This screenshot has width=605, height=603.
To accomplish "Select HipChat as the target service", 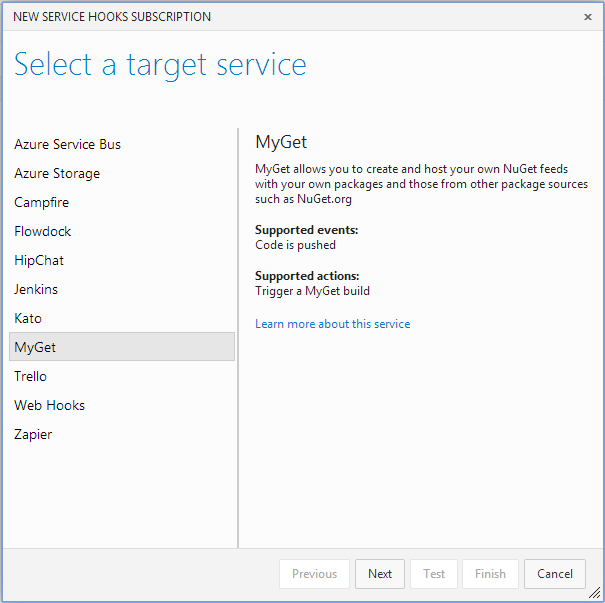I will (39, 260).
